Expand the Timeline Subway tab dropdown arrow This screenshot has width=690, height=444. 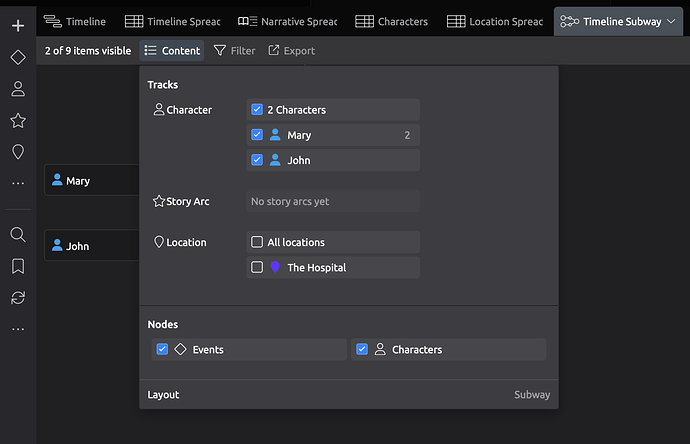pyautogui.click(x=670, y=21)
